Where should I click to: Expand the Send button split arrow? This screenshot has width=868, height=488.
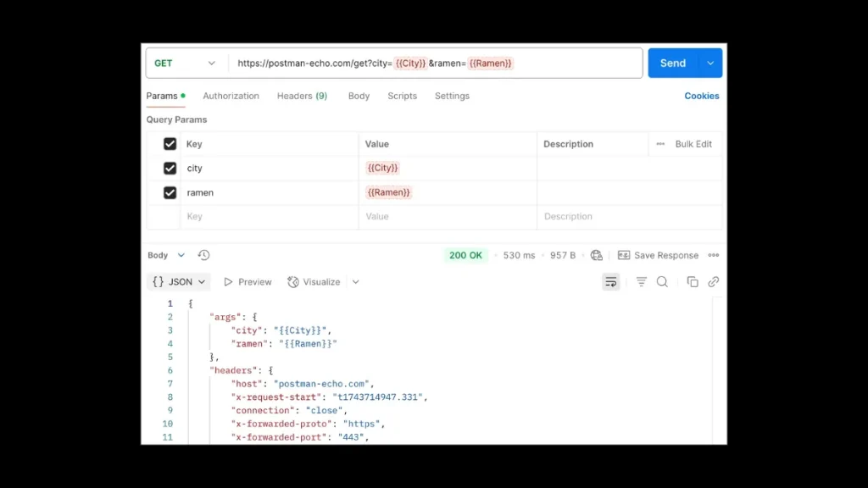tap(709, 63)
